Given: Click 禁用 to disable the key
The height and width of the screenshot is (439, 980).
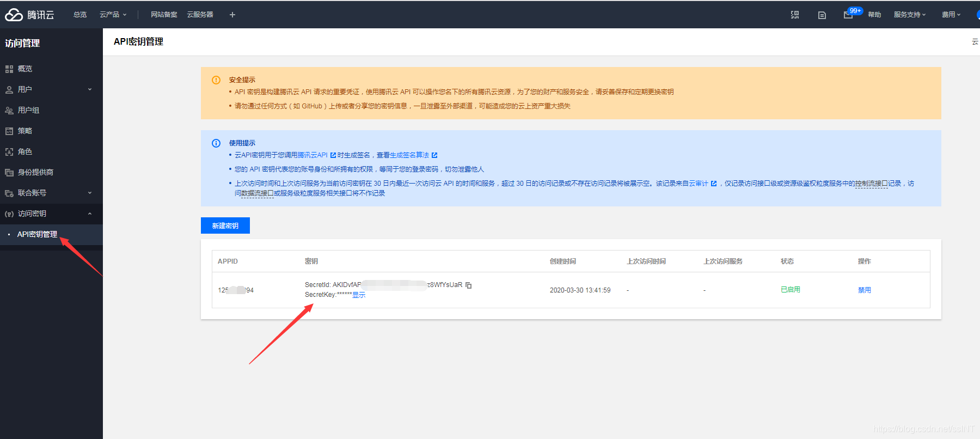Looking at the screenshot, I should click(865, 290).
